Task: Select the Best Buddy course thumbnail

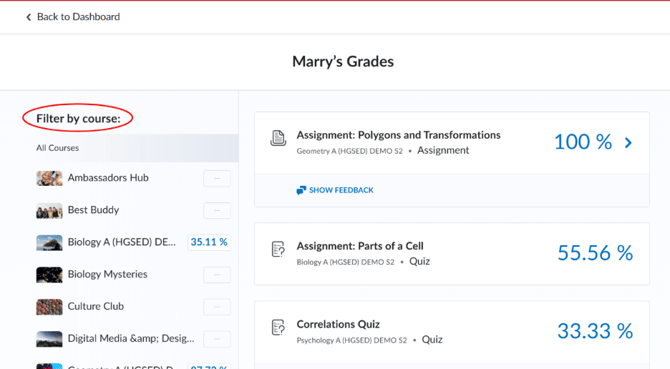Action: 49,211
